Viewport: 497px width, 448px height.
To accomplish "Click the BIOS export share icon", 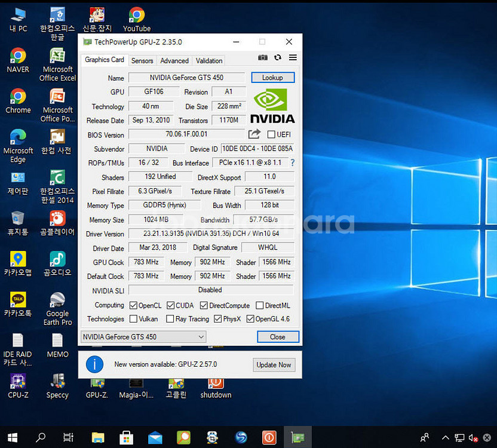I will click(x=254, y=134).
